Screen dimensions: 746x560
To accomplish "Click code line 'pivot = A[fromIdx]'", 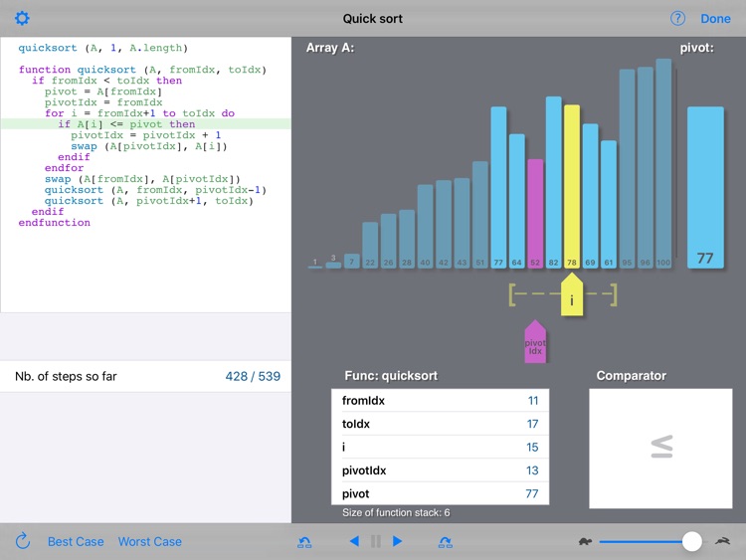I will point(103,92).
